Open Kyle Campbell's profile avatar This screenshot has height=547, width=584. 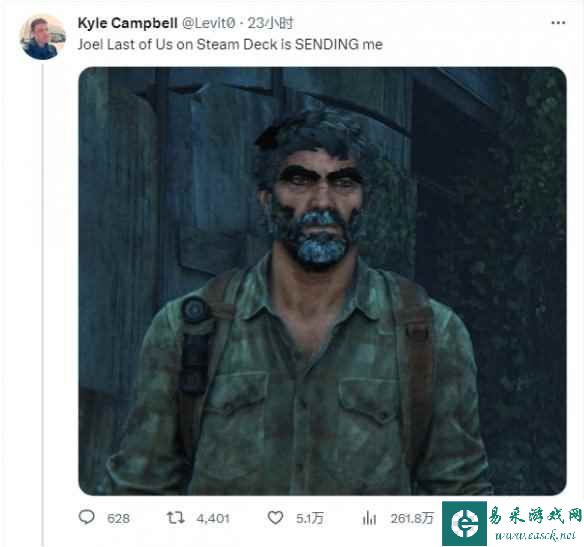[x=42, y=37]
